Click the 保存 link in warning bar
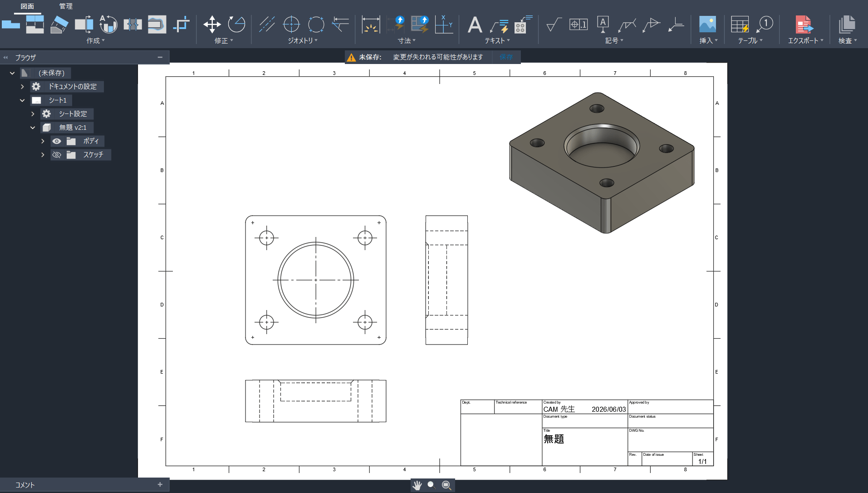Screen dimensions: 868x493 coord(506,57)
